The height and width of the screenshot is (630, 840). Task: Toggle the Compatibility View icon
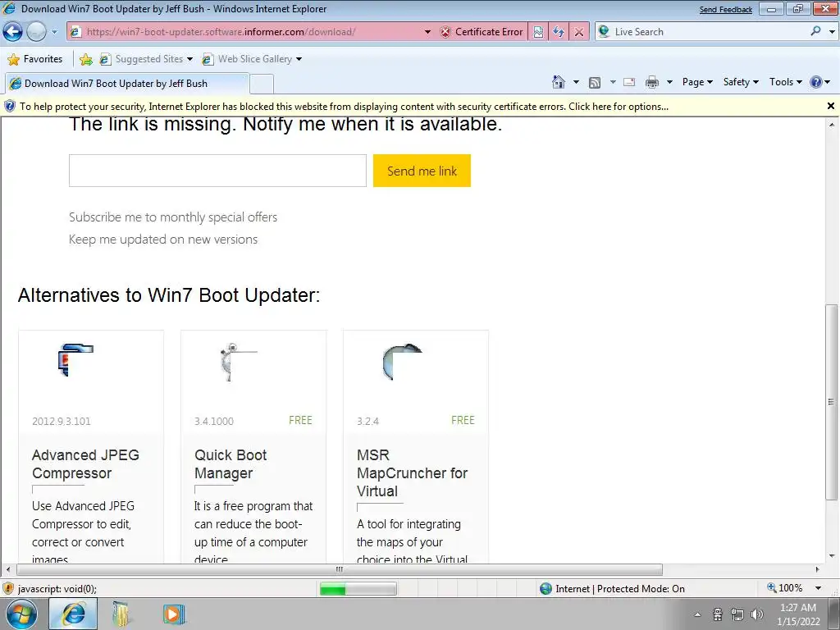pyautogui.click(x=538, y=32)
